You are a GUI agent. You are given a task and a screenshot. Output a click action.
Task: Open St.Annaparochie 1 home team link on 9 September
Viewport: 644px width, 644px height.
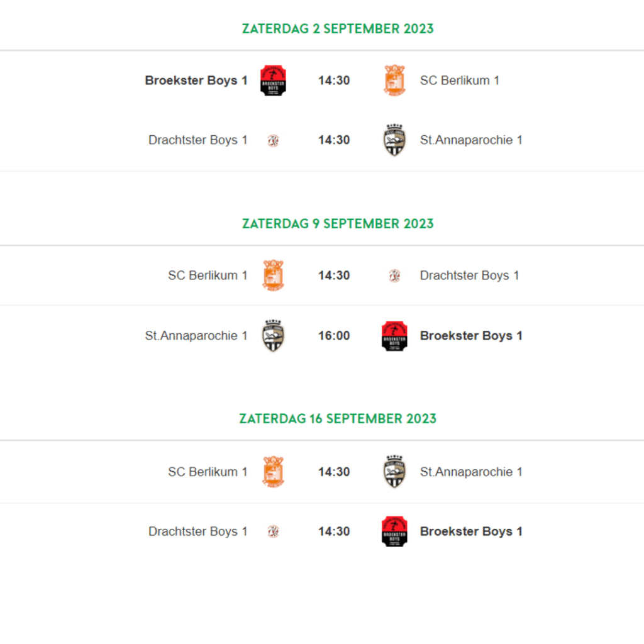point(196,336)
